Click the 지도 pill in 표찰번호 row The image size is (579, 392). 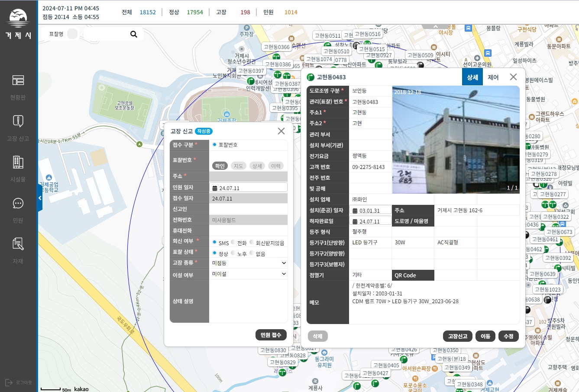tap(239, 166)
